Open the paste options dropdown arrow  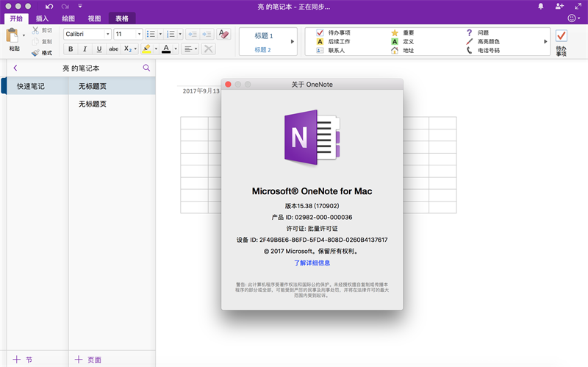24,35
